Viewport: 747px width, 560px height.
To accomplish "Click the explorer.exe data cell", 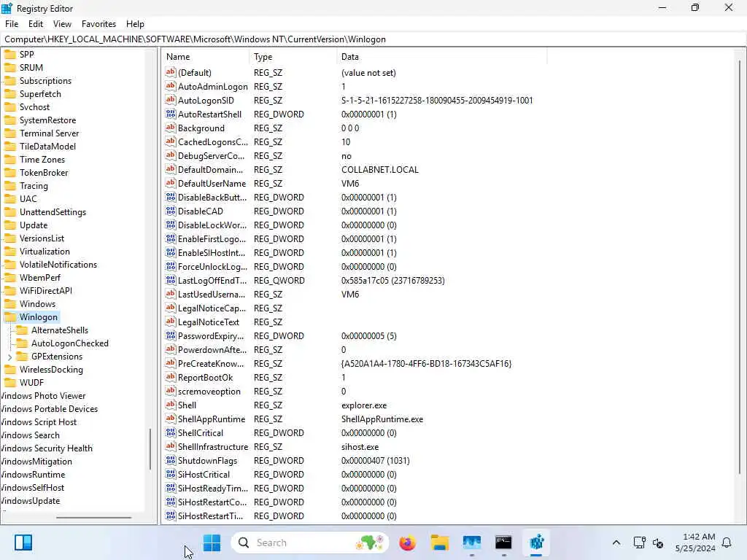I will [364, 405].
